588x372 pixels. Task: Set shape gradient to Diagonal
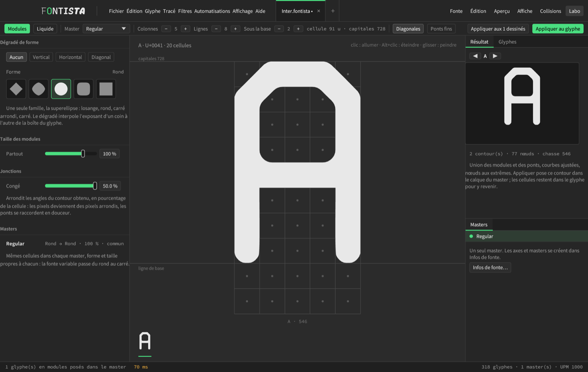pyautogui.click(x=101, y=57)
